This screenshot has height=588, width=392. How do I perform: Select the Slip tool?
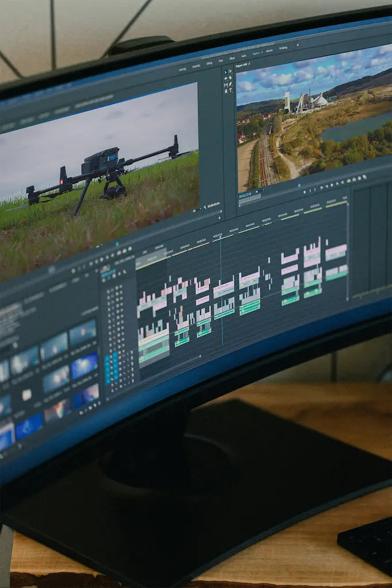(226, 85)
